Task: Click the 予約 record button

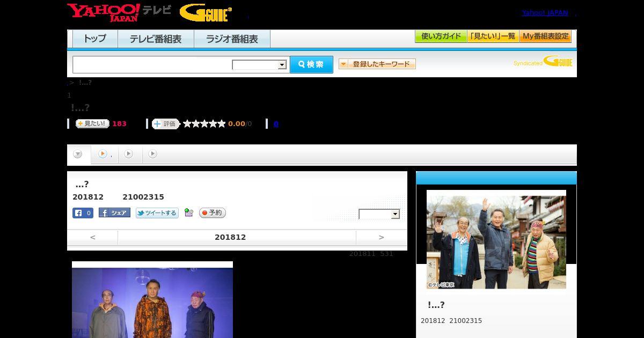Action: point(213,213)
